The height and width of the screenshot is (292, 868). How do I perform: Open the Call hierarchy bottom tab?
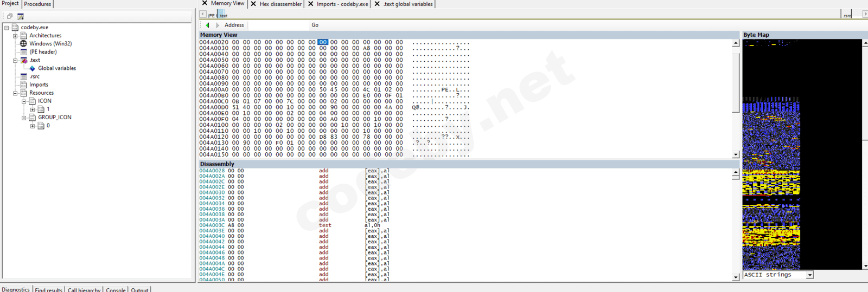click(x=84, y=290)
